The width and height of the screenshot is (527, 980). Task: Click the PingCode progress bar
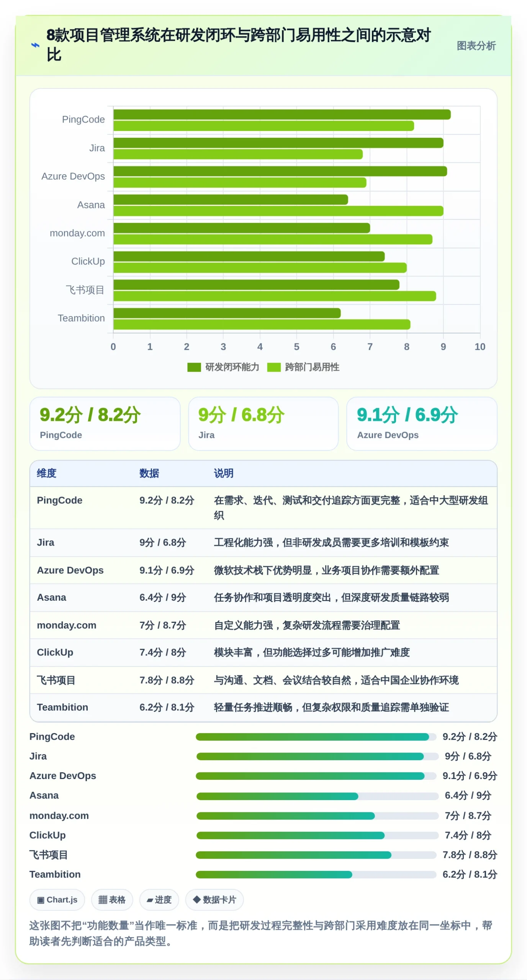click(x=316, y=737)
